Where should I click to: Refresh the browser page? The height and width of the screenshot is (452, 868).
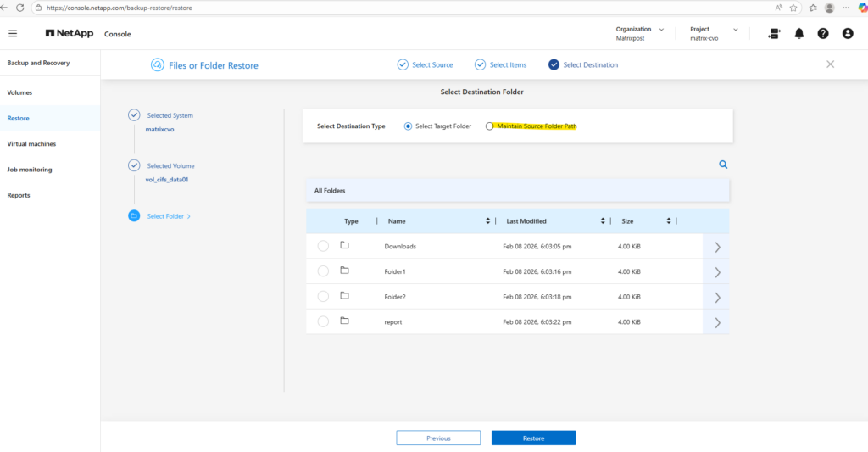click(x=20, y=8)
